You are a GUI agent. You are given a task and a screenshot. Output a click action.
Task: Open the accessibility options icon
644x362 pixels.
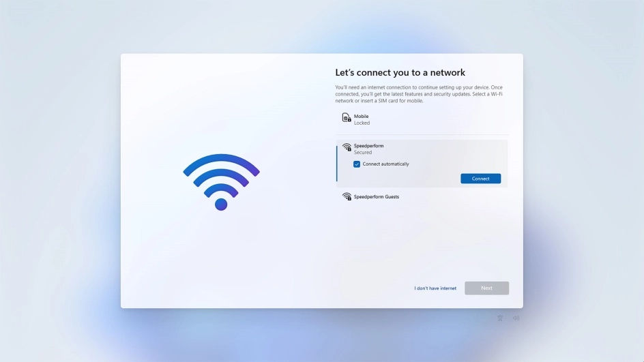pyautogui.click(x=500, y=318)
